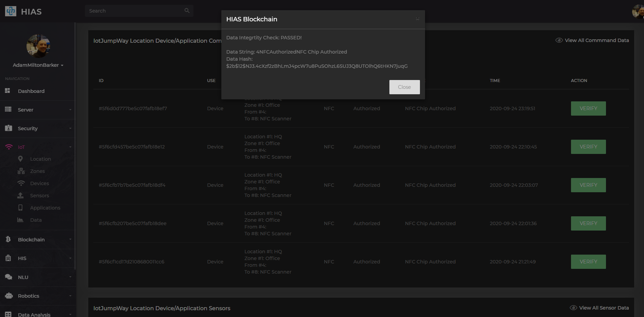The height and width of the screenshot is (317, 644).
Task: Click the Location pin icon
Action: coord(20,159)
